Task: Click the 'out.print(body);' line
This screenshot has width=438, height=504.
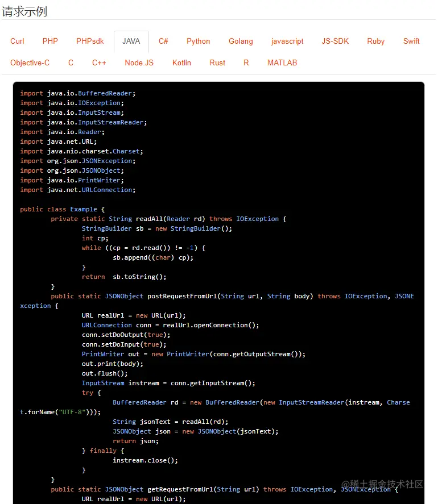Action: click(x=112, y=364)
